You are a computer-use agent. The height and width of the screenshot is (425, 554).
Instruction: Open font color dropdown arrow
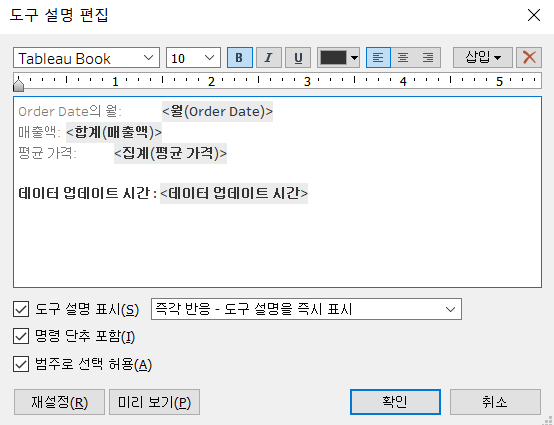(x=354, y=58)
